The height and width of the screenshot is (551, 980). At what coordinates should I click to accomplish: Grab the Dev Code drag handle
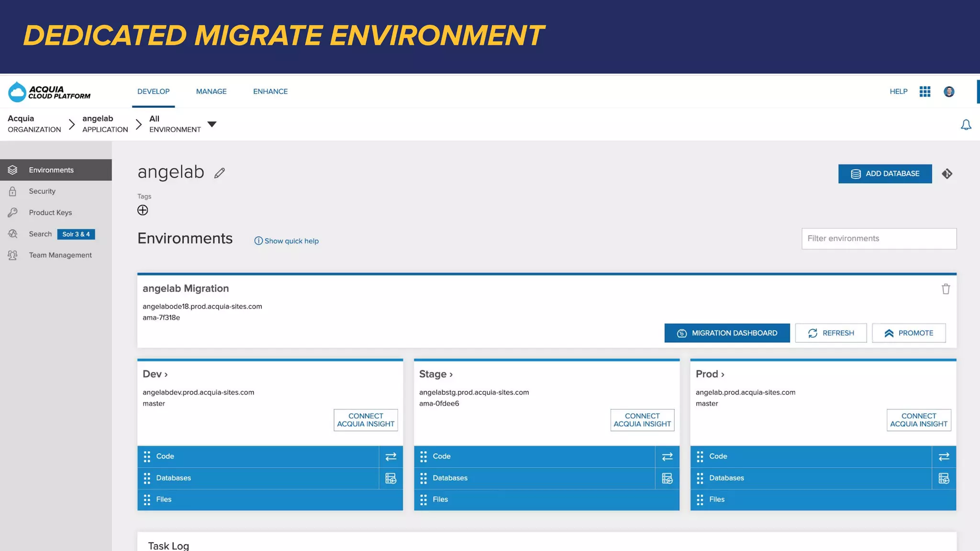[x=147, y=457]
